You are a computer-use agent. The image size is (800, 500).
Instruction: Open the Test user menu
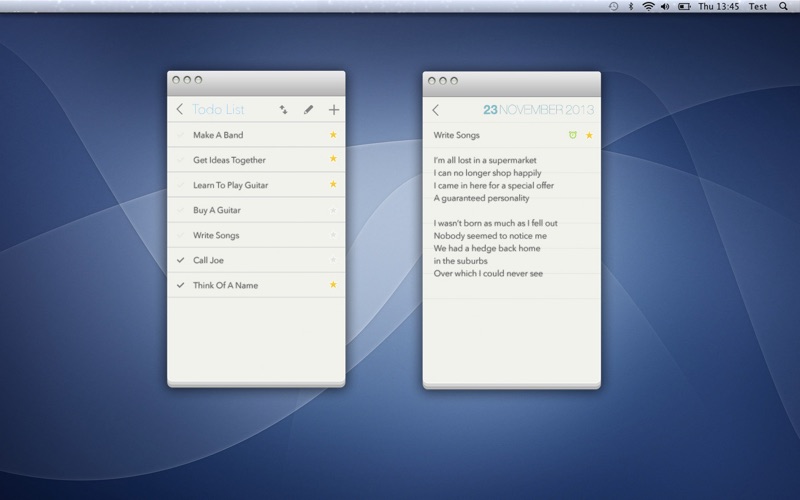758,6
